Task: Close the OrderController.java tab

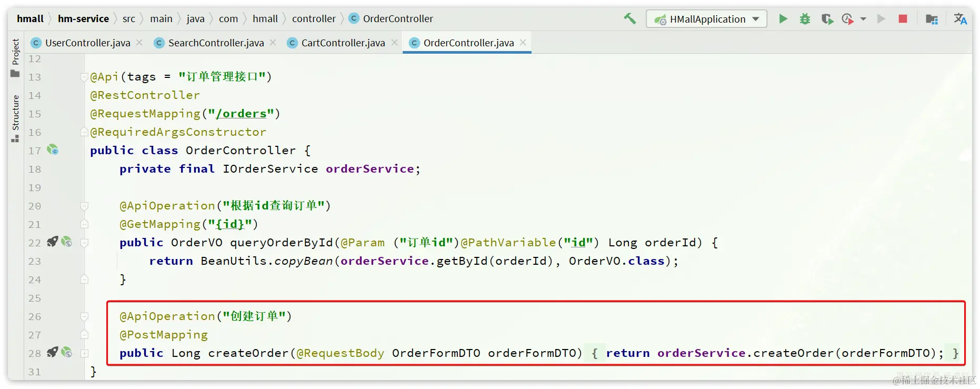Action: [523, 43]
